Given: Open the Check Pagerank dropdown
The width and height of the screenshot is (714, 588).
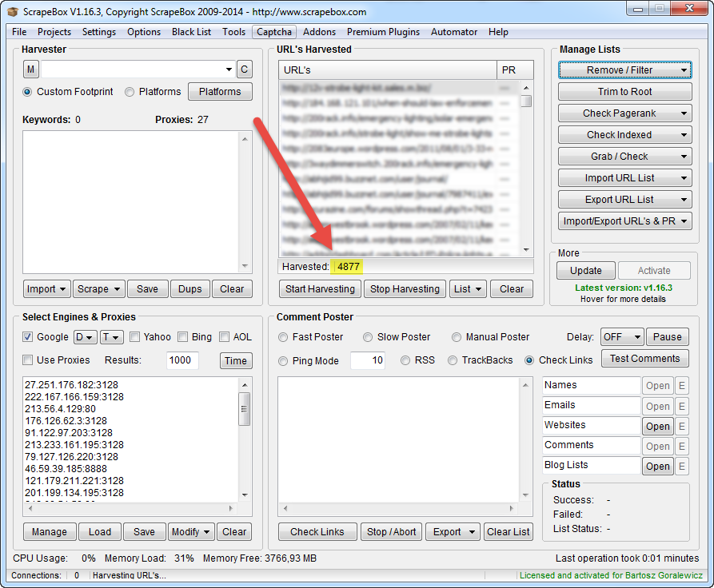Looking at the screenshot, I should 624,113.
